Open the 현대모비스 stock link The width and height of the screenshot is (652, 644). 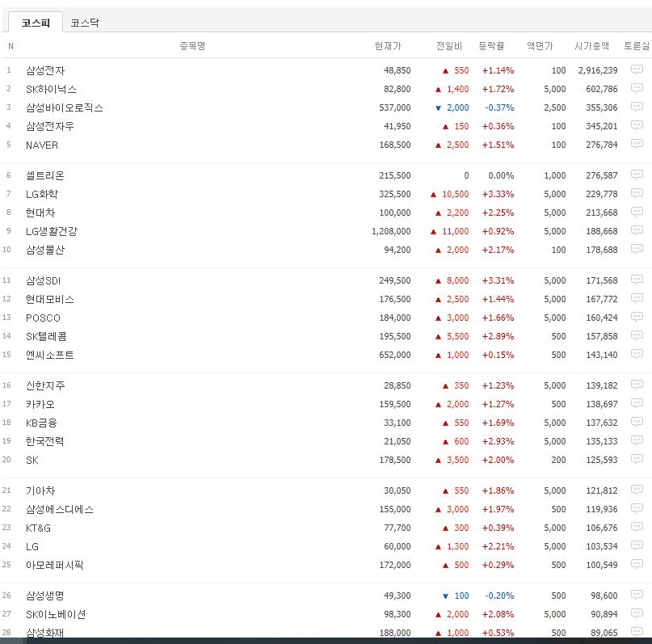point(50,299)
